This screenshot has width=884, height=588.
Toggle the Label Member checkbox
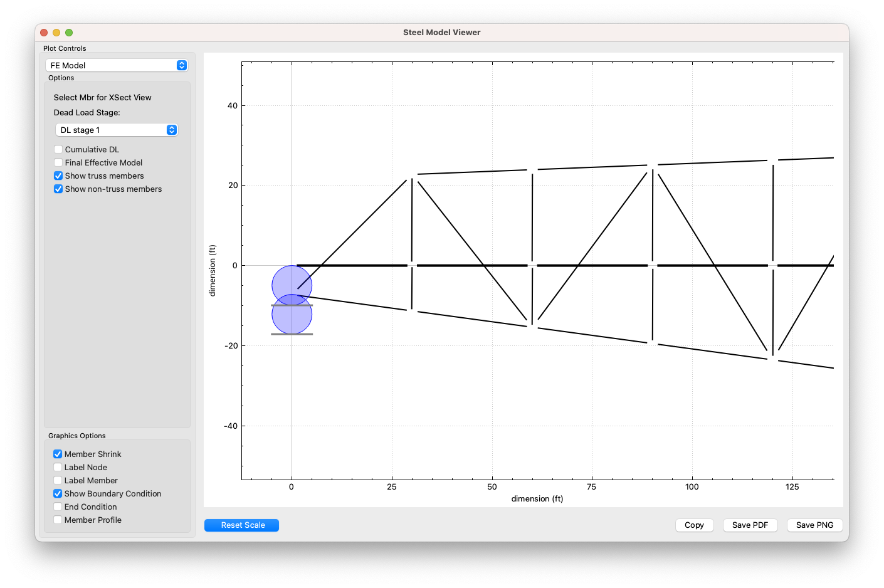(58, 480)
